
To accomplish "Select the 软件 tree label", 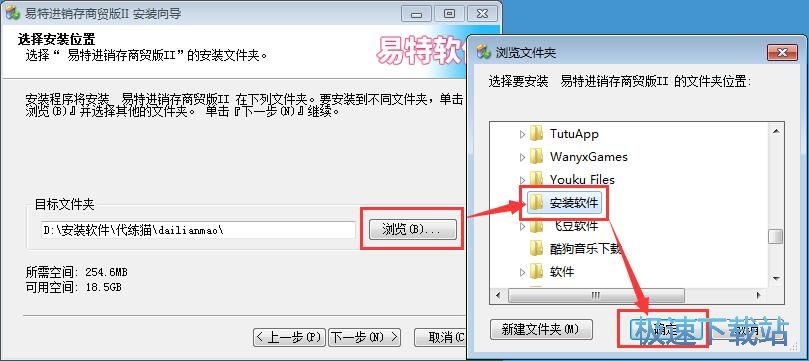I will (x=562, y=272).
